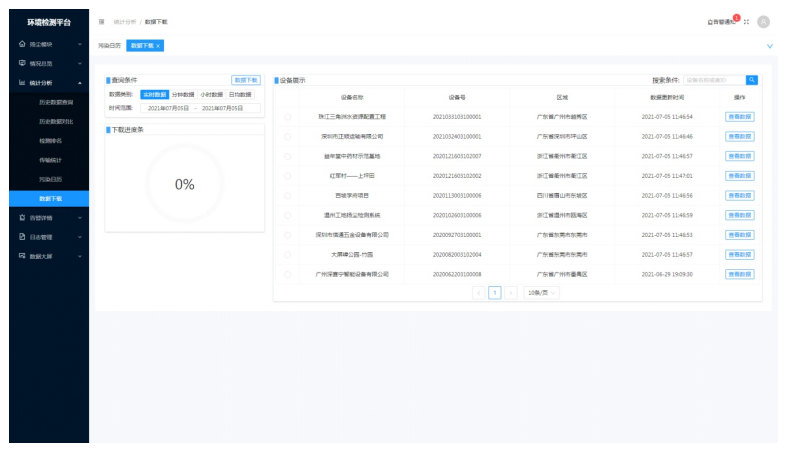Select radio button for 珠江三角洲水资源配置工程
The height and width of the screenshot is (451, 796).
(x=288, y=117)
